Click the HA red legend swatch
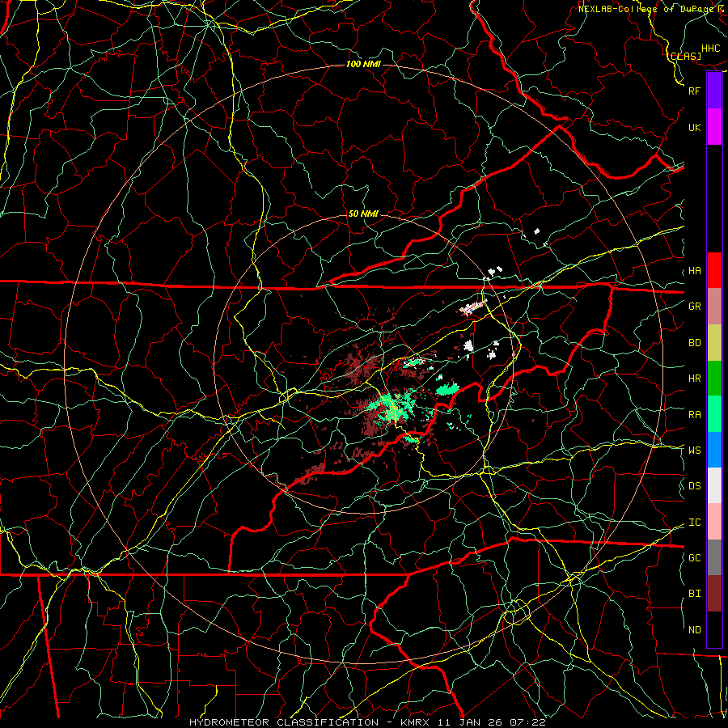This screenshot has height=728, width=728. click(714, 270)
